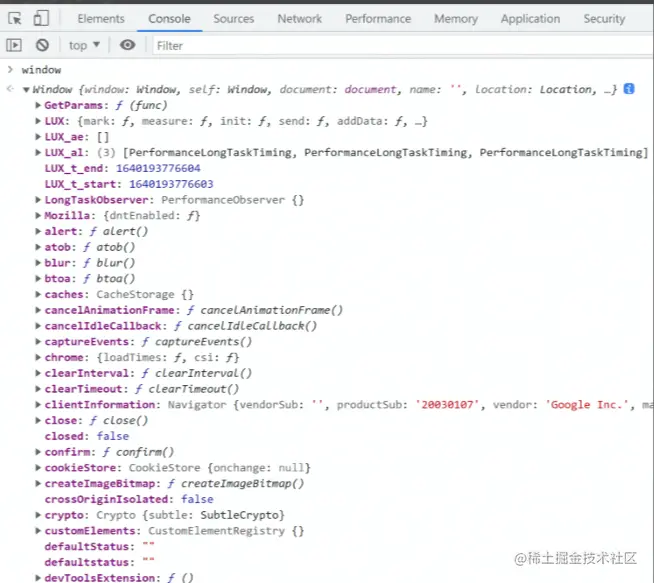Click the '20030107' productSub string

pos(447,405)
